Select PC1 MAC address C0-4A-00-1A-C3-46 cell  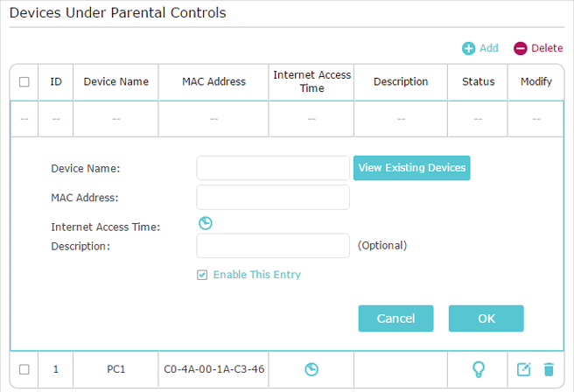(213, 369)
